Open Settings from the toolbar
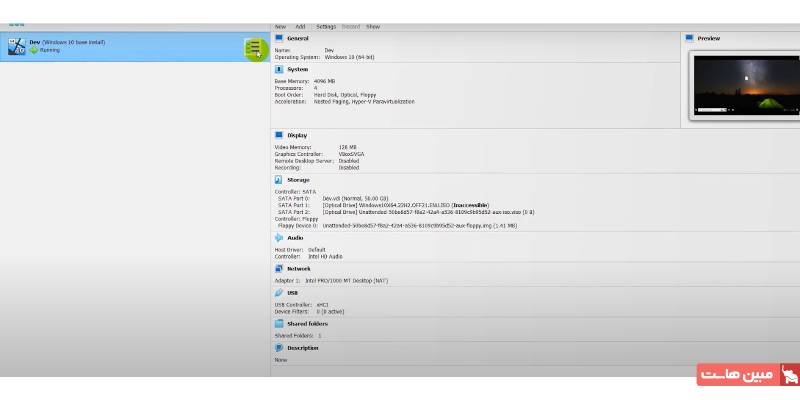The height and width of the screenshot is (400, 800). click(326, 27)
